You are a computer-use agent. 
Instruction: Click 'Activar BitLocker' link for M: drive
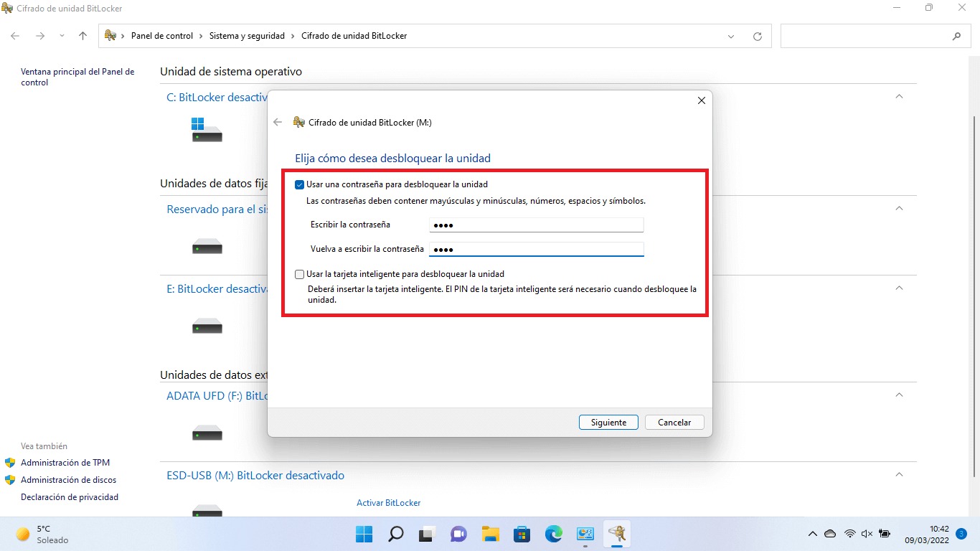coord(388,503)
